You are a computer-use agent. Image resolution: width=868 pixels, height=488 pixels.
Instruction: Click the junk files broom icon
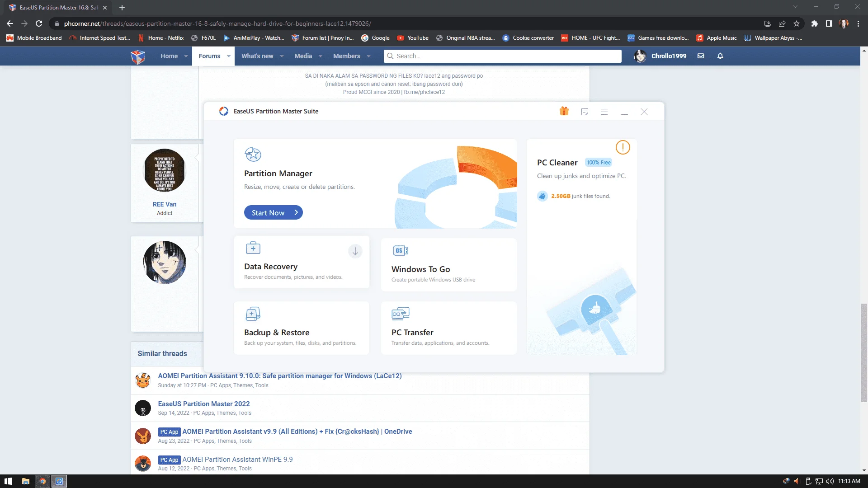[542, 196]
